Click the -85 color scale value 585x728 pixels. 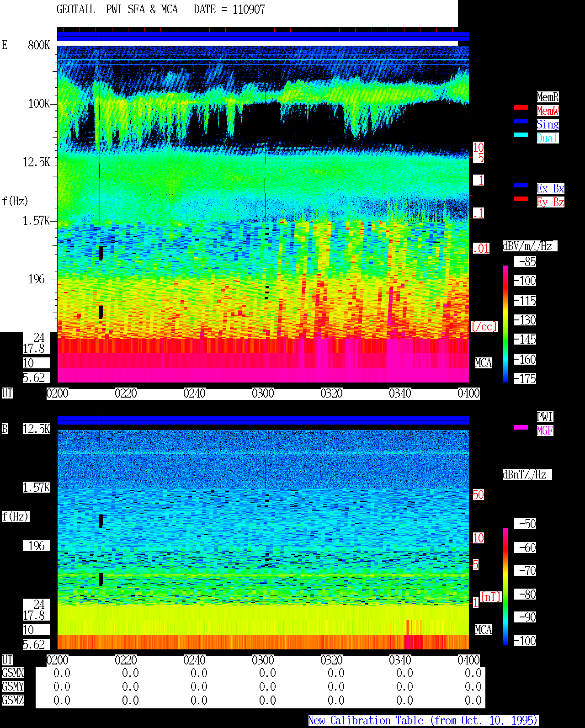point(525,261)
